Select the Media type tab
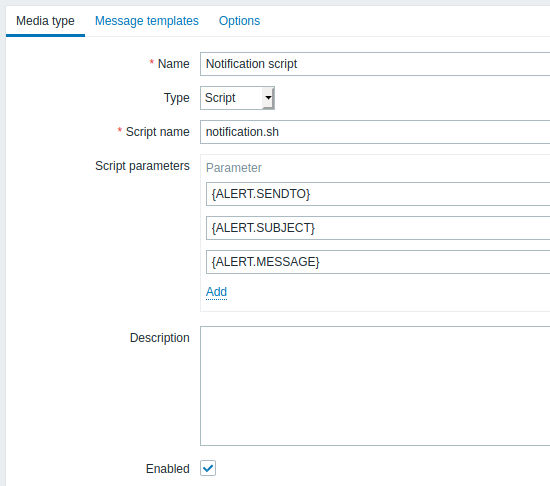 click(x=45, y=21)
